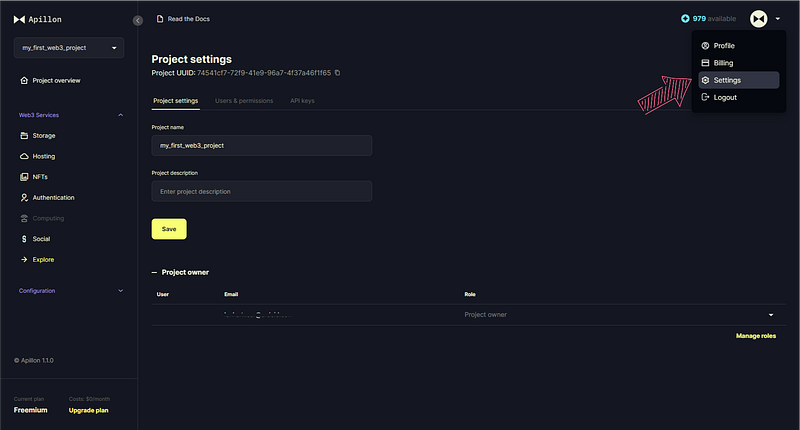
Task: Collapse the sidebar with the arrow button
Action: click(x=138, y=20)
